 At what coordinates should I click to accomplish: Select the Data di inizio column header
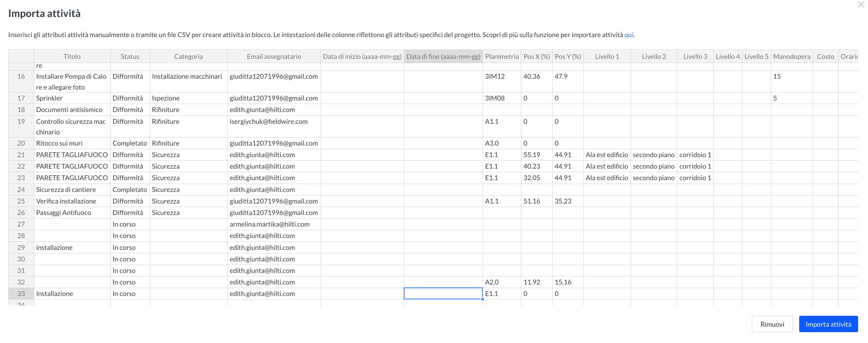point(362,56)
